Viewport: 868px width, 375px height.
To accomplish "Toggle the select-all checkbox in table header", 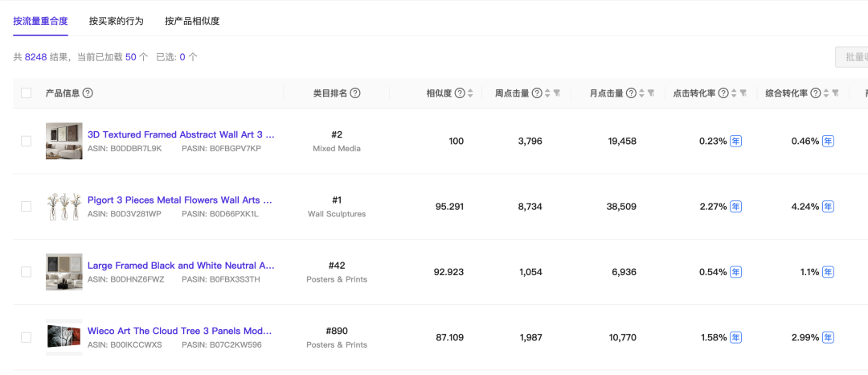I will coord(26,93).
